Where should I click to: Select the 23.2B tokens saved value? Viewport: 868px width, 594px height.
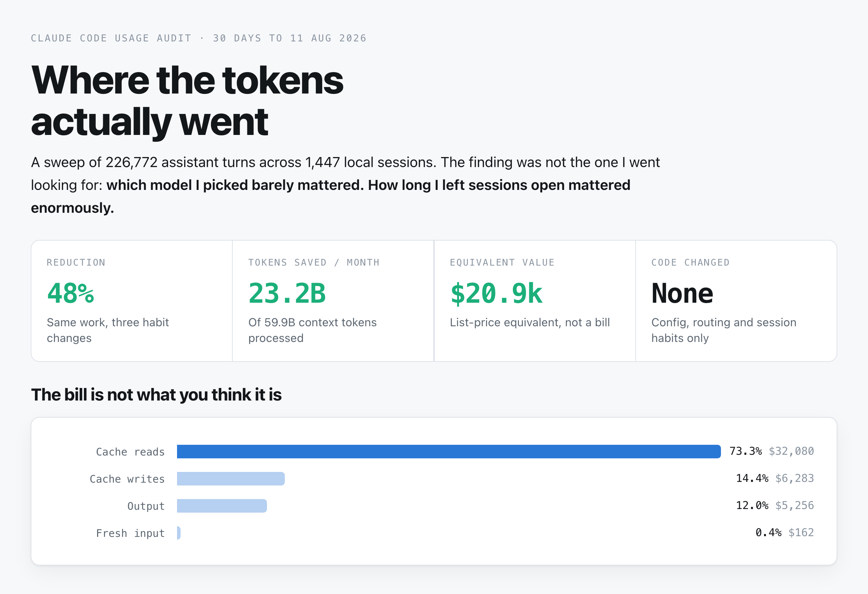pos(287,293)
